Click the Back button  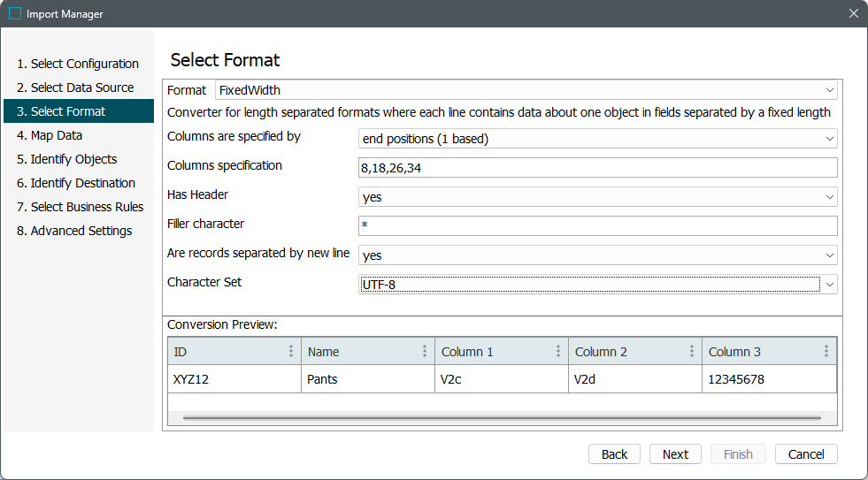[614, 453]
